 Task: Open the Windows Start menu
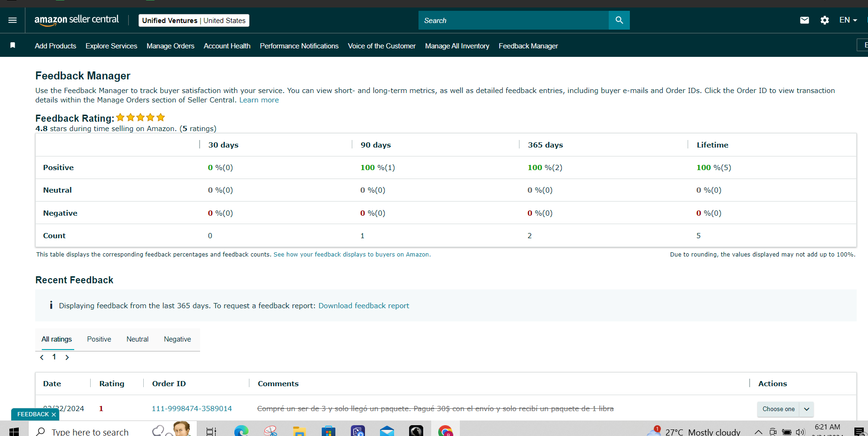click(14, 431)
